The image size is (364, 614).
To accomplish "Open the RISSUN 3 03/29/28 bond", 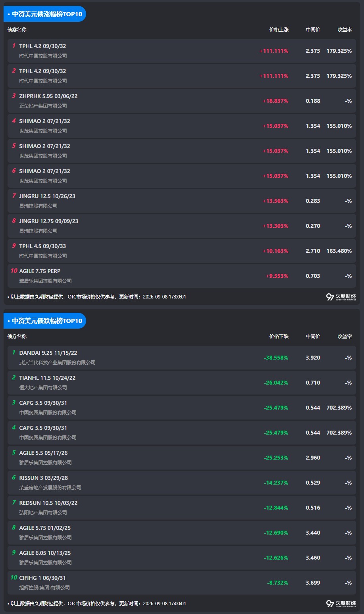I will point(182,483).
